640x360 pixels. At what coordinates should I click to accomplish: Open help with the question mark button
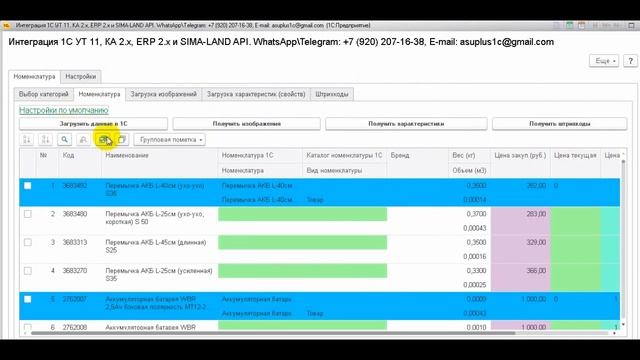[x=631, y=61]
